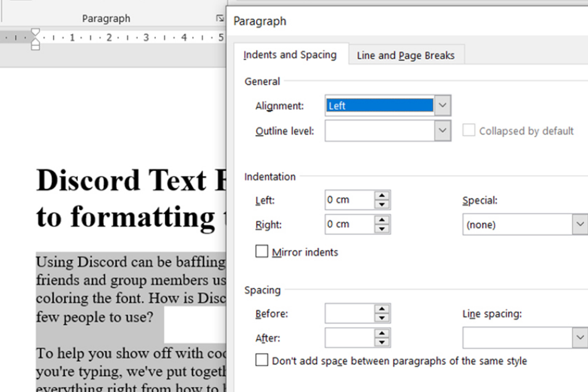Toggle Mirror indents

[x=261, y=251]
